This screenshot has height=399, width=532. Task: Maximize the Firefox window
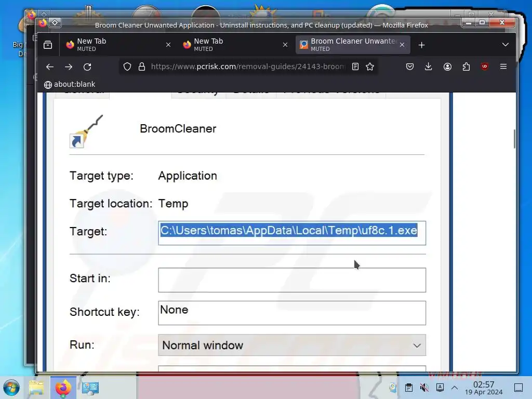[x=482, y=23]
